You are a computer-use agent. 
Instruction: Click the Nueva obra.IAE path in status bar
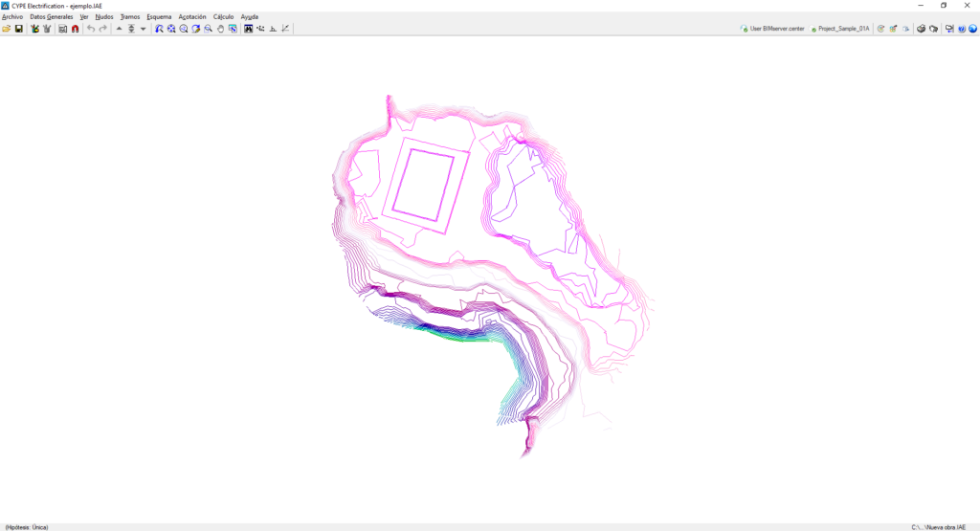click(938, 527)
